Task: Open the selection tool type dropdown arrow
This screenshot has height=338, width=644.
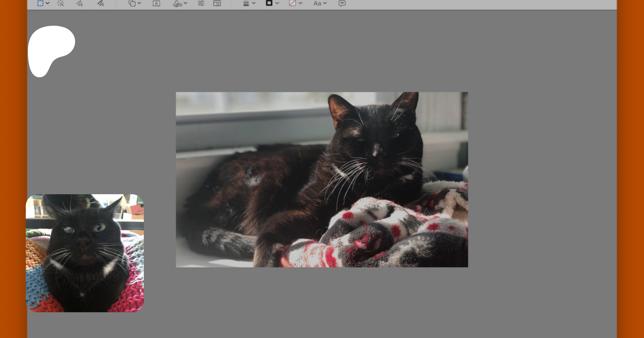Action: [x=48, y=3]
